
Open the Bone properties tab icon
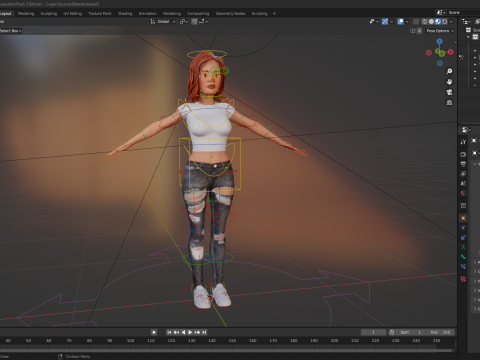(463, 257)
